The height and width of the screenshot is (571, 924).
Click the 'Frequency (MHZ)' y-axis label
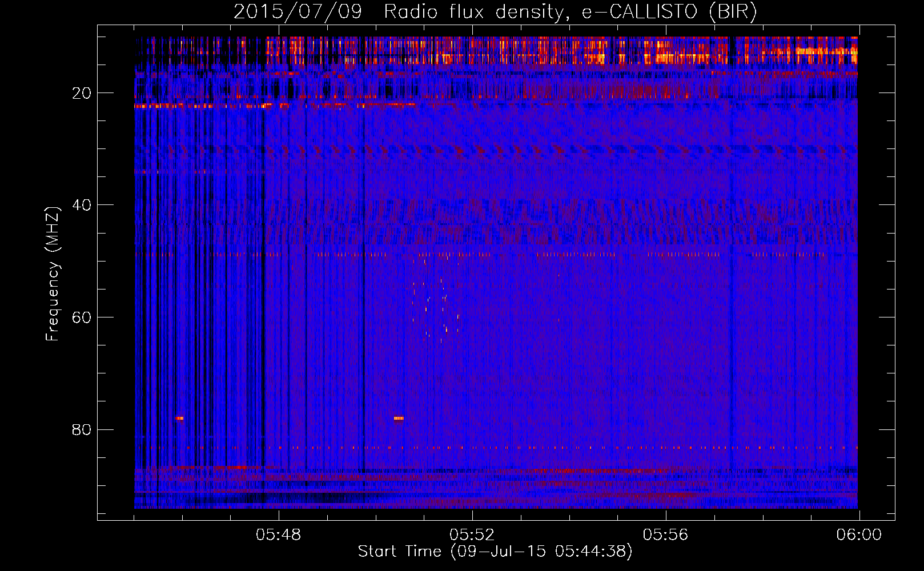[53, 274]
